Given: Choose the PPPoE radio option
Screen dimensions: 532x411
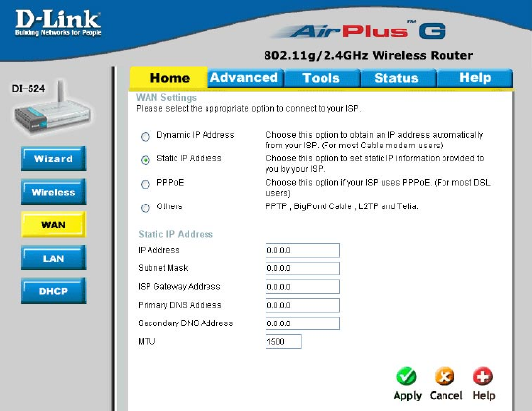Looking at the screenshot, I should pyautogui.click(x=146, y=184).
